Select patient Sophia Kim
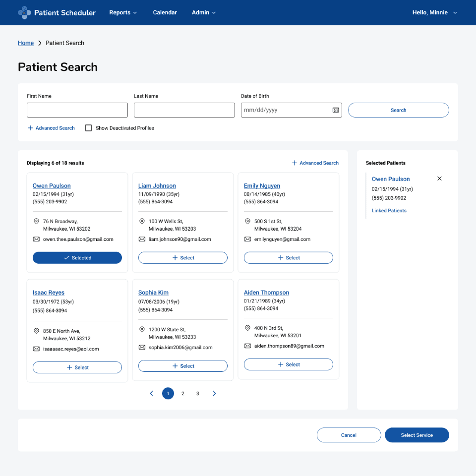Screen dimensions: 476x476 click(183, 366)
